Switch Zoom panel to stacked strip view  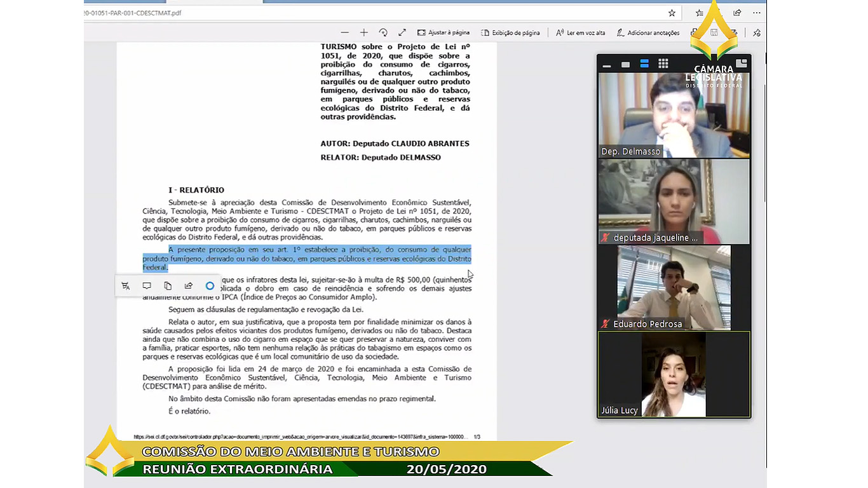point(644,64)
